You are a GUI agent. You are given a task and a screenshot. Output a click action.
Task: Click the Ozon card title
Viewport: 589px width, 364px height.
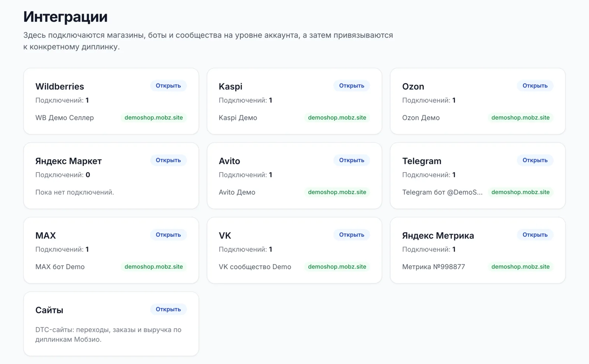tap(413, 87)
